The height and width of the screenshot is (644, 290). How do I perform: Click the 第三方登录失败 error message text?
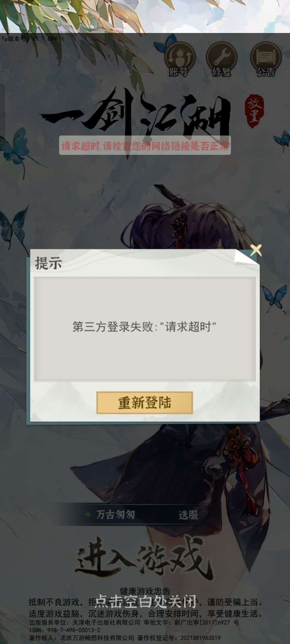click(x=145, y=326)
